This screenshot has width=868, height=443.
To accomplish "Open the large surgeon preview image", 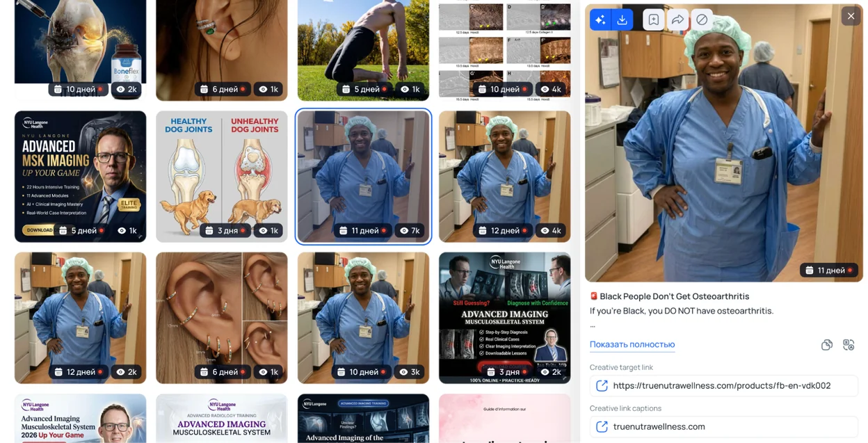I will coord(724,143).
